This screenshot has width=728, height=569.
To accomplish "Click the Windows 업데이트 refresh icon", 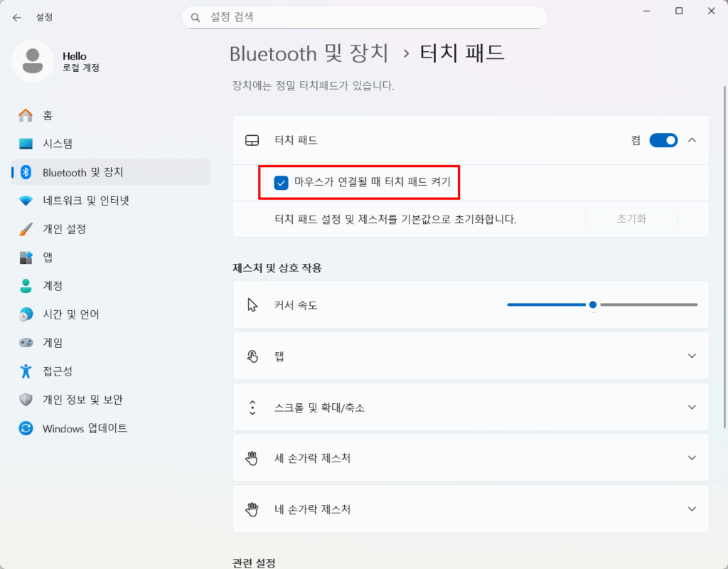I will coord(26,428).
